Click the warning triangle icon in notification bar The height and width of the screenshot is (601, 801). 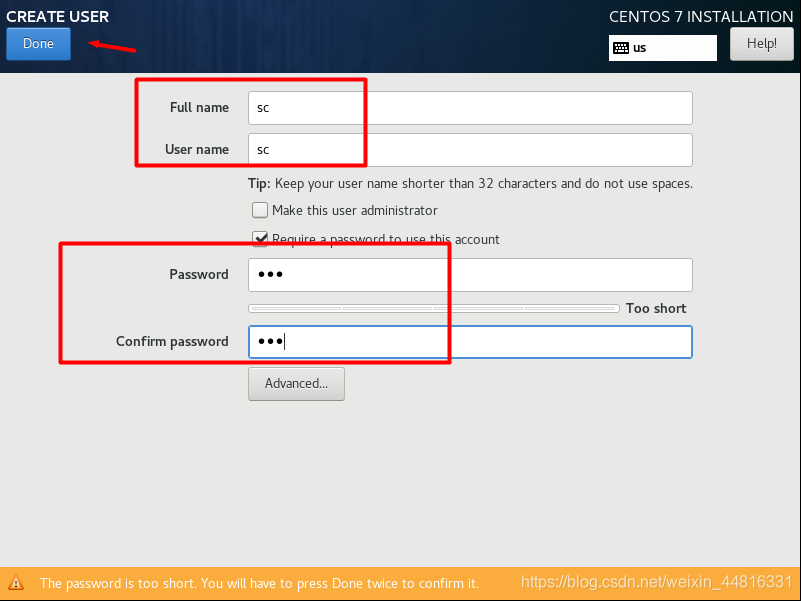click(16, 583)
